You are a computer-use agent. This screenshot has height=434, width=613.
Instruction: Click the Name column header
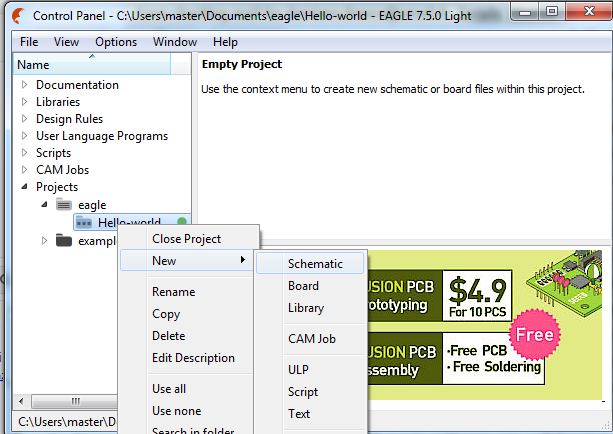click(92, 64)
